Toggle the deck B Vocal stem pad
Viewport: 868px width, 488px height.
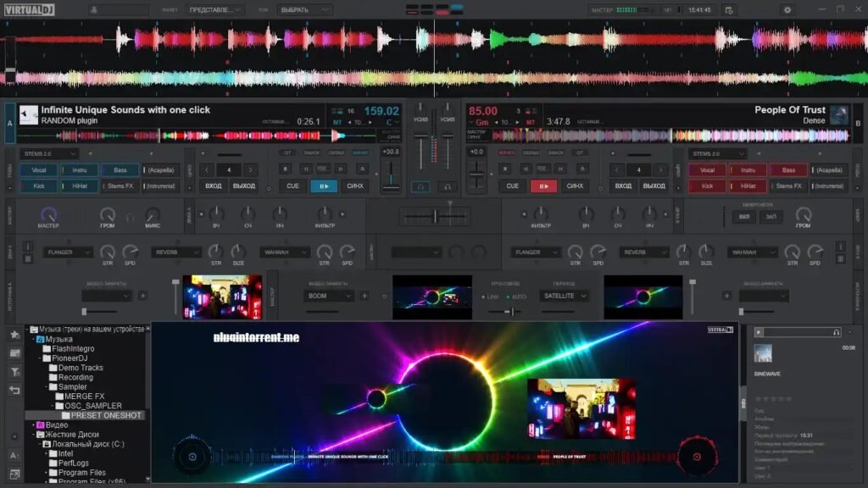707,169
